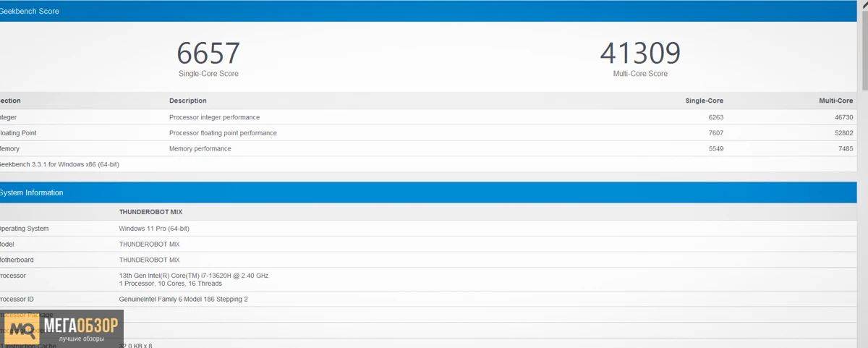868x348 pixels.
Task: Click the Single-Core column header
Action: pyautogui.click(x=704, y=101)
